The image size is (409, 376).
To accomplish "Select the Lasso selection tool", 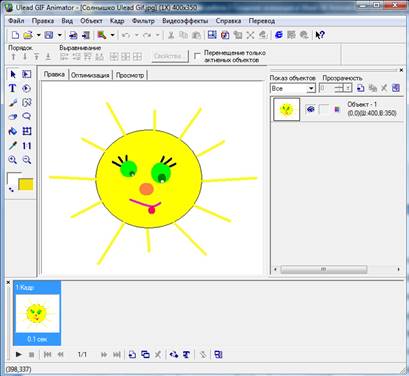I will coord(27,117).
